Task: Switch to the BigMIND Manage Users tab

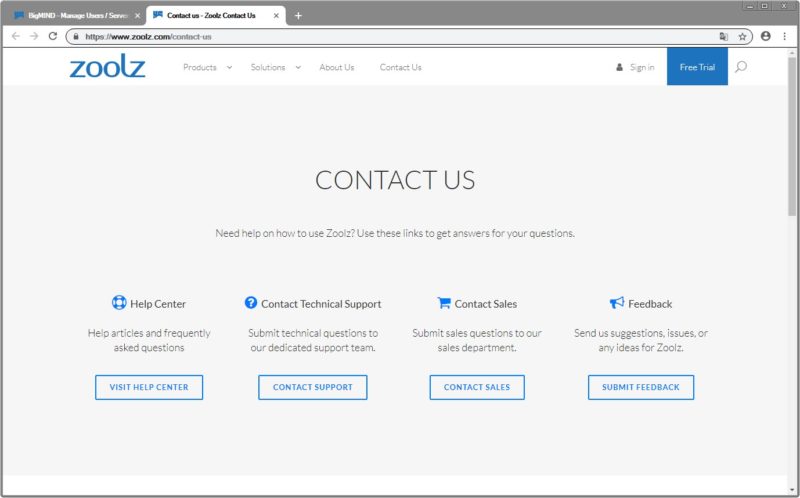Action: pos(77,16)
